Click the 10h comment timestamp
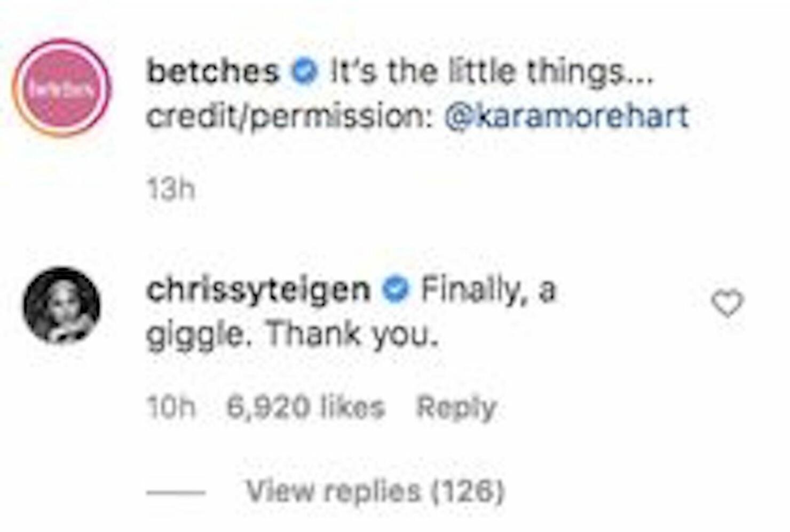Viewport: 790px width, 532px height. coord(171,408)
